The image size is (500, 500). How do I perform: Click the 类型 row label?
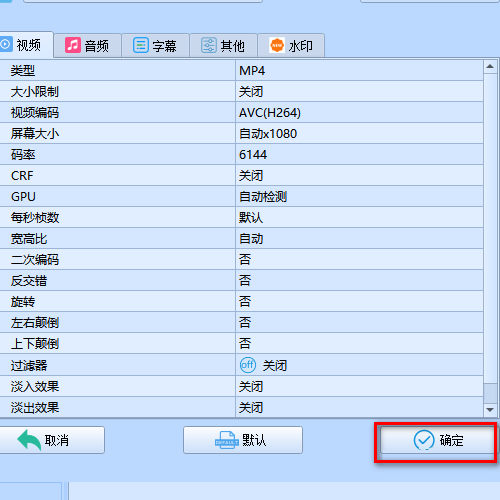(22, 71)
